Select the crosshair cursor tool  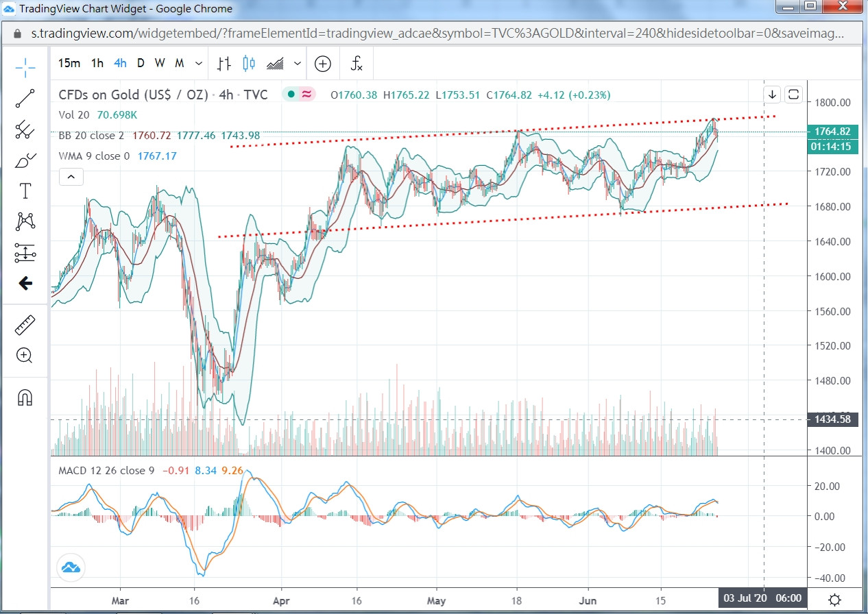click(25, 66)
